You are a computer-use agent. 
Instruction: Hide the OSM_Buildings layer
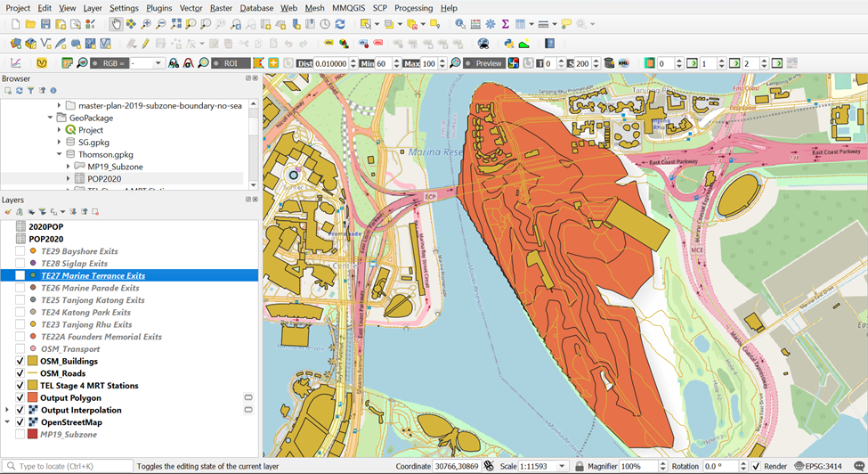point(20,362)
